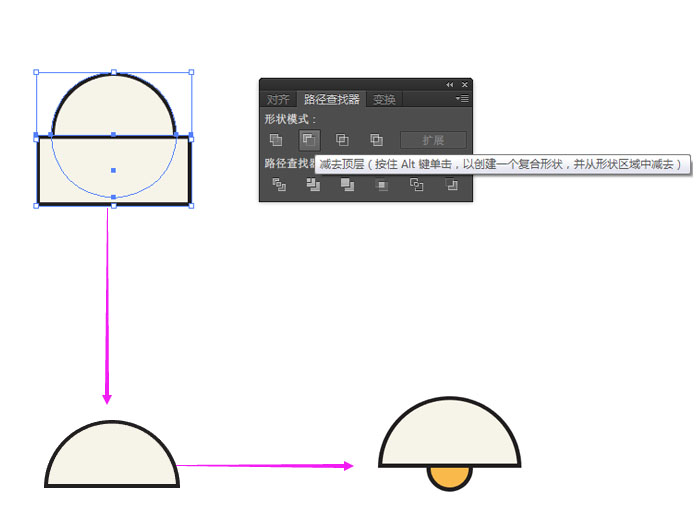Image resolution: width=700 pixels, height=525 pixels.
Task: Open the Pathfinder panel options menu
Action: coord(462,98)
